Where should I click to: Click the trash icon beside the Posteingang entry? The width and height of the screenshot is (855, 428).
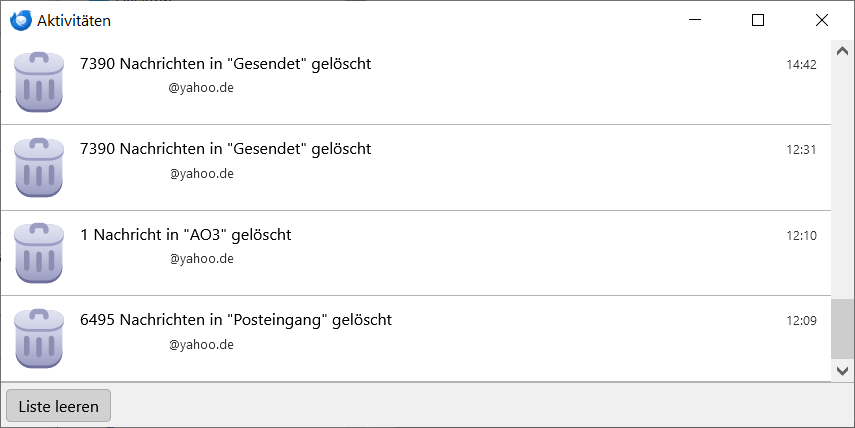(x=39, y=338)
